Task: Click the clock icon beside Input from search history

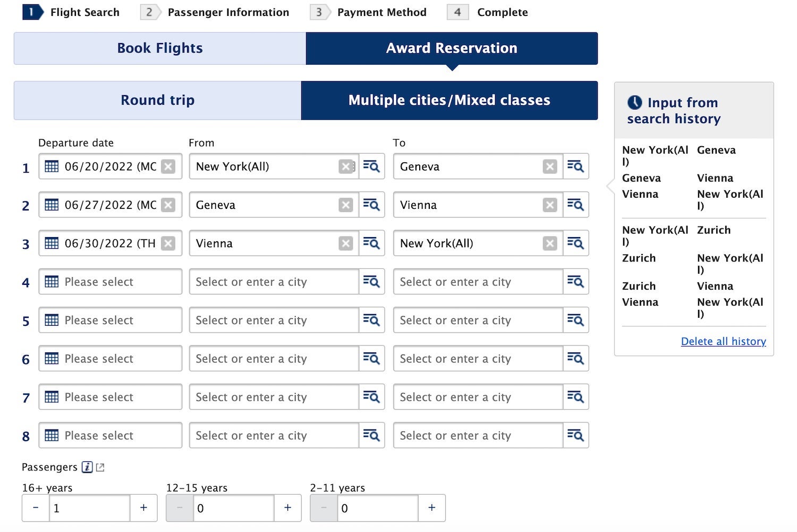Action: 635,102
